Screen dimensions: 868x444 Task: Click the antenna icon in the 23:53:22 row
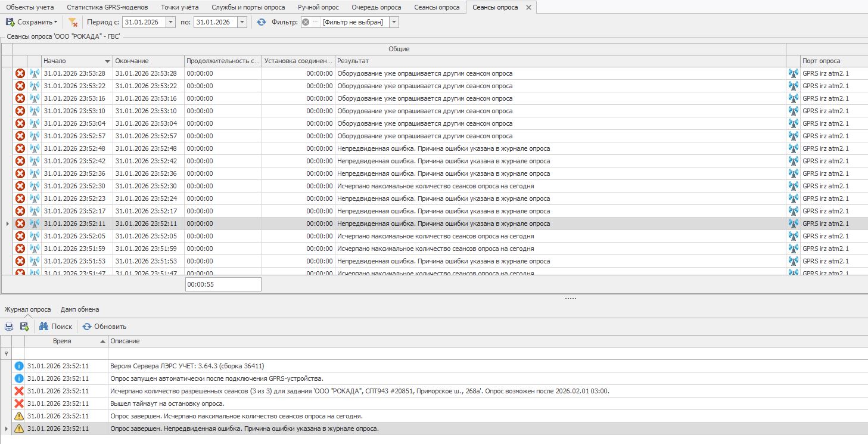point(34,86)
